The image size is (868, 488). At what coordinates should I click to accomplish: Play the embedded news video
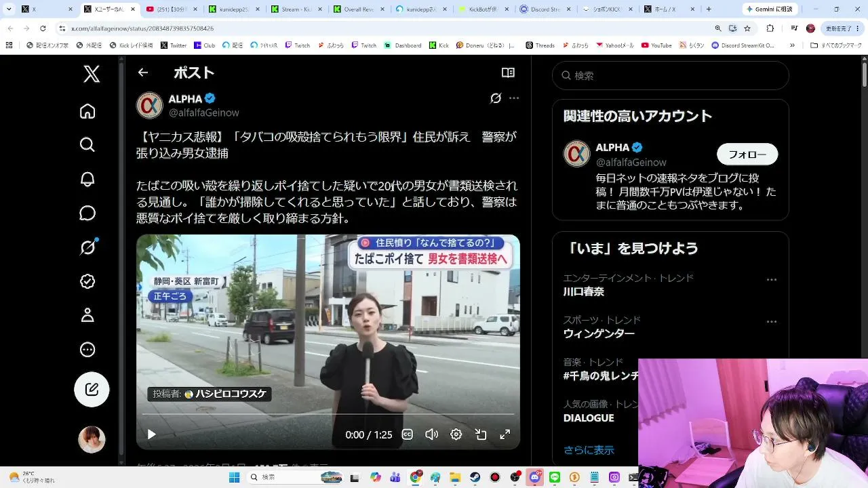(x=152, y=434)
